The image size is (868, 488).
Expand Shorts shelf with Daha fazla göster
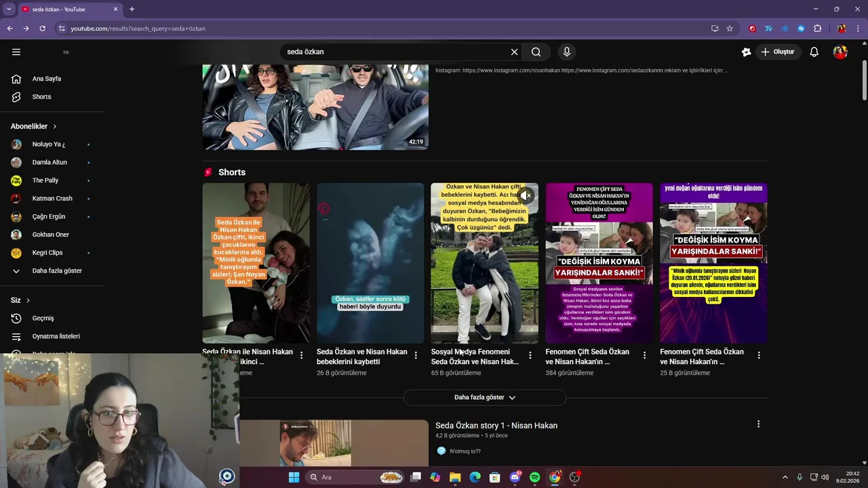point(485,397)
